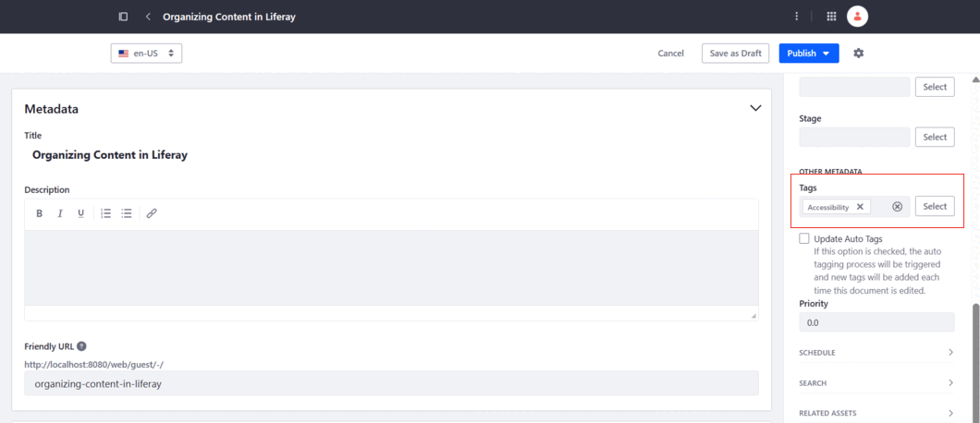This screenshot has height=423, width=980.
Task: Collapse the Metadata section chevron
Action: tap(755, 108)
